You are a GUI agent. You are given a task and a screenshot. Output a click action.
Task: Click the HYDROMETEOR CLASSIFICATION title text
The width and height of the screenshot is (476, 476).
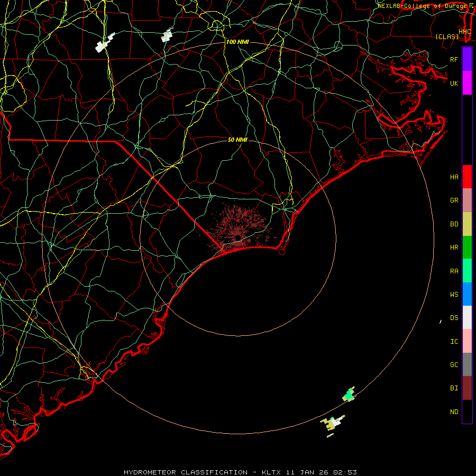(x=186, y=472)
